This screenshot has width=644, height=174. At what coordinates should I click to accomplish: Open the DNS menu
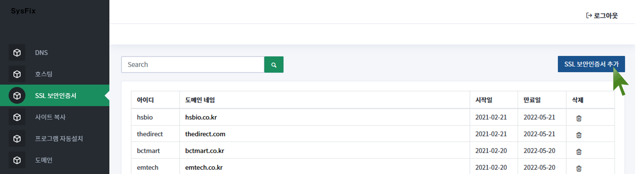pyautogui.click(x=41, y=53)
